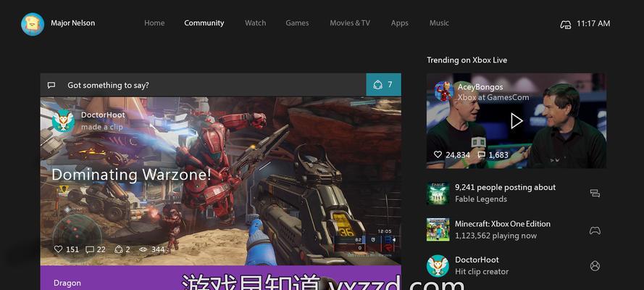Screen dimensions: 644x290
Task: Open Major Nelson profile avatar
Action: (x=33, y=24)
